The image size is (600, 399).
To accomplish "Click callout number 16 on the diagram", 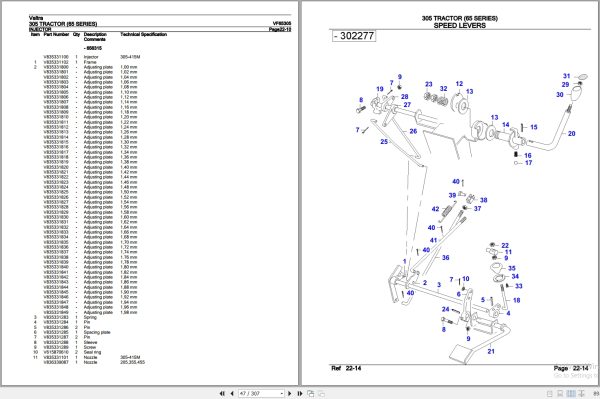I will tap(528, 156).
